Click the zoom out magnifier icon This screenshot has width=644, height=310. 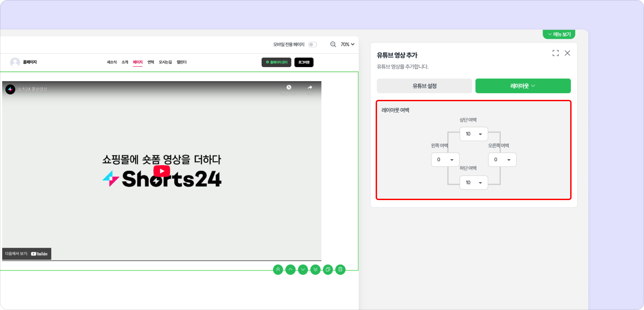click(333, 44)
